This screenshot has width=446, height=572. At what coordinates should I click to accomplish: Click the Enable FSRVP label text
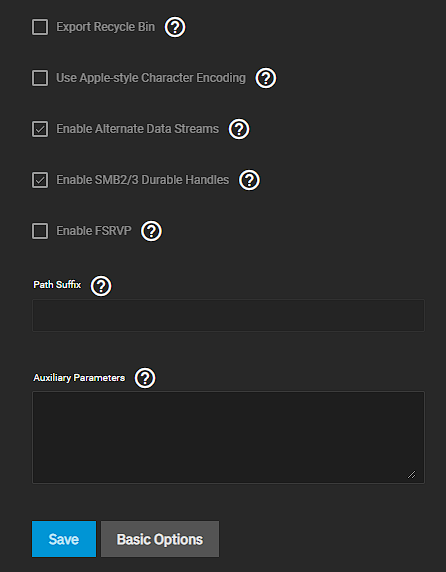94,231
